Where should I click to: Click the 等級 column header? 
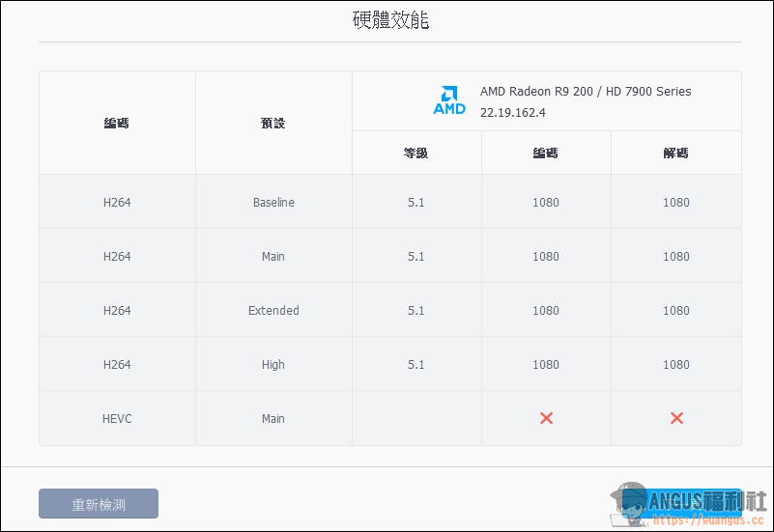(416, 153)
